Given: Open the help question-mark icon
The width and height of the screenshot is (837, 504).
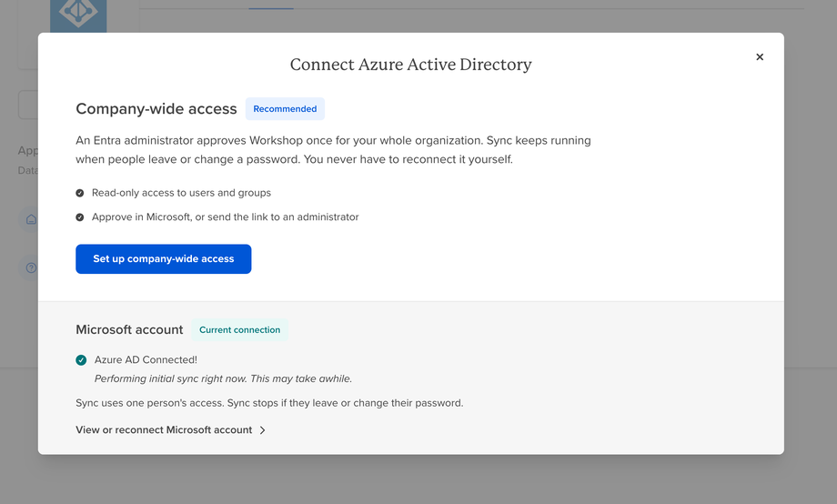Looking at the screenshot, I should coord(31,267).
